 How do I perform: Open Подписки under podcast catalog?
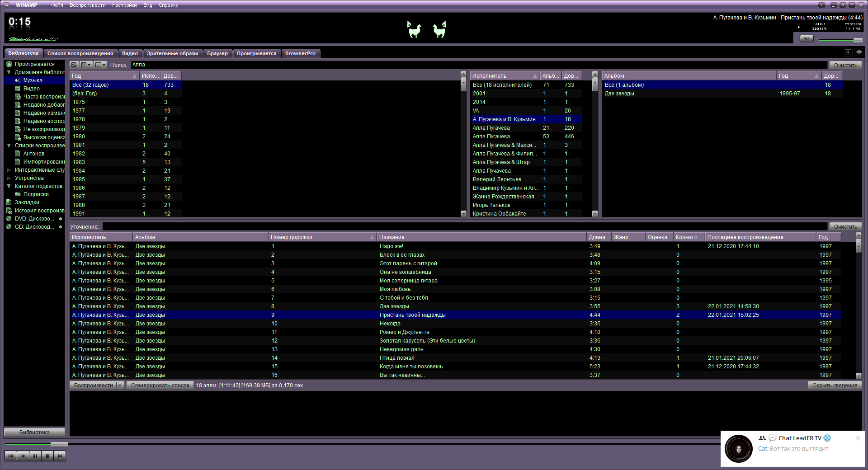tap(36, 194)
